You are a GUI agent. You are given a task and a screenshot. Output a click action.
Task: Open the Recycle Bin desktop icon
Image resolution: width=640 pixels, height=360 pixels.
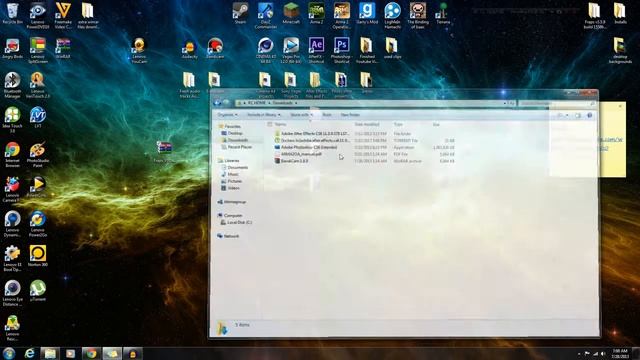12,13
